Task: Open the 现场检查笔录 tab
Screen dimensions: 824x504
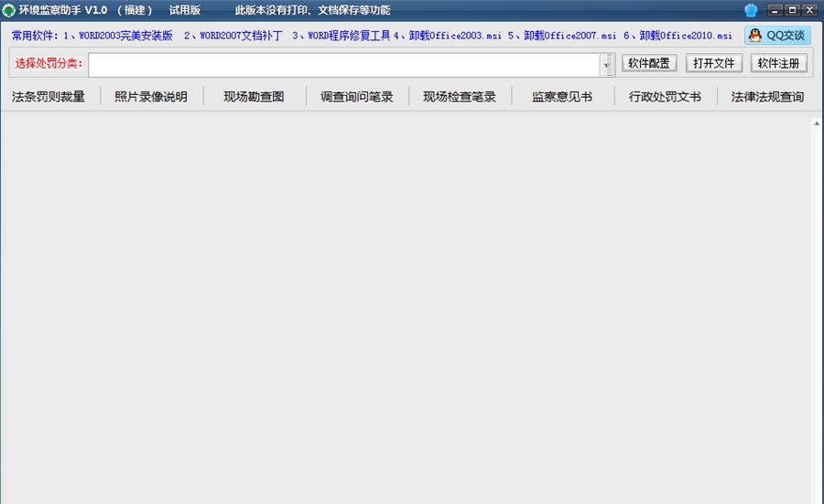Action: [460, 97]
